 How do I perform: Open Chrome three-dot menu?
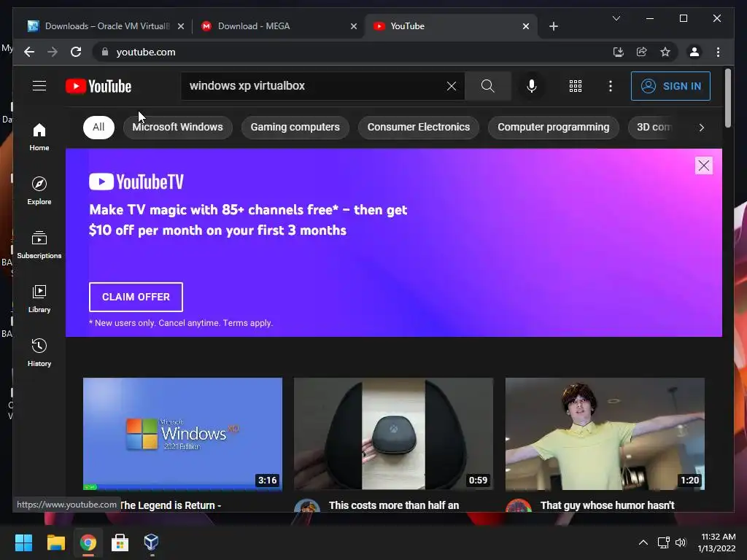click(718, 52)
